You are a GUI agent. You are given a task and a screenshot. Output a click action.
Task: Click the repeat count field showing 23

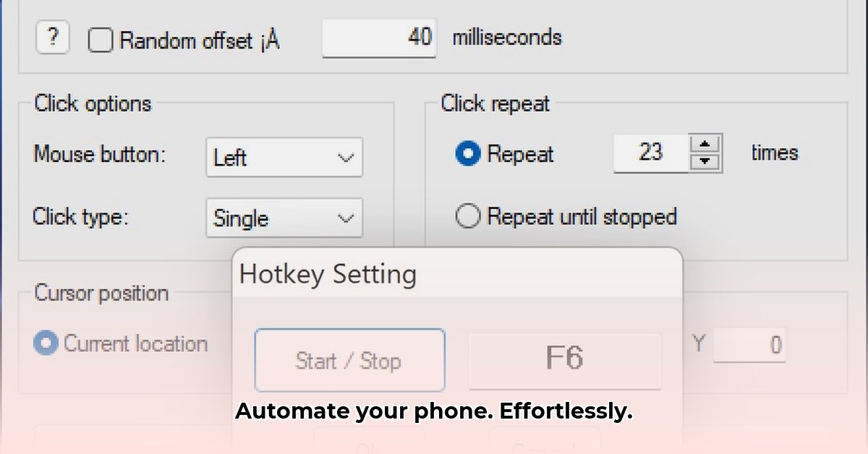pos(651,153)
